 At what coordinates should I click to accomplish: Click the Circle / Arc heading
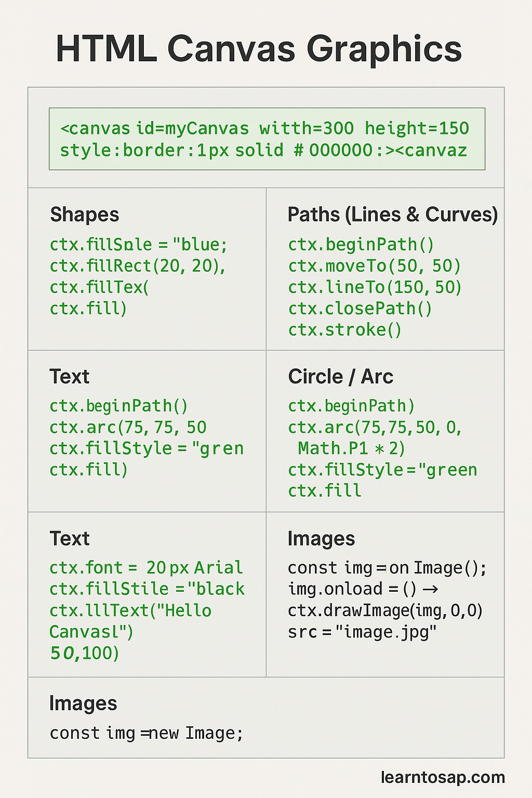(x=340, y=377)
